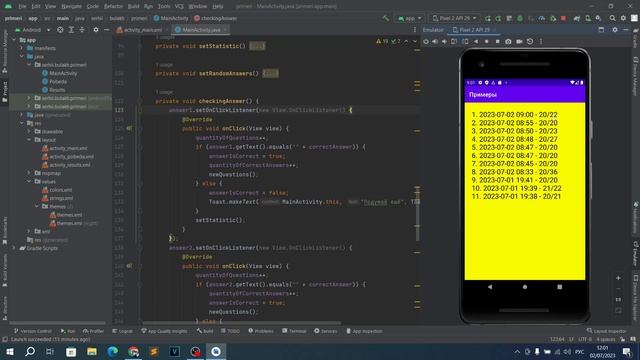Image resolution: width=640 pixels, height=360 pixels.
Task: Open emulator extended controls three-dot menu
Action: (541, 41)
